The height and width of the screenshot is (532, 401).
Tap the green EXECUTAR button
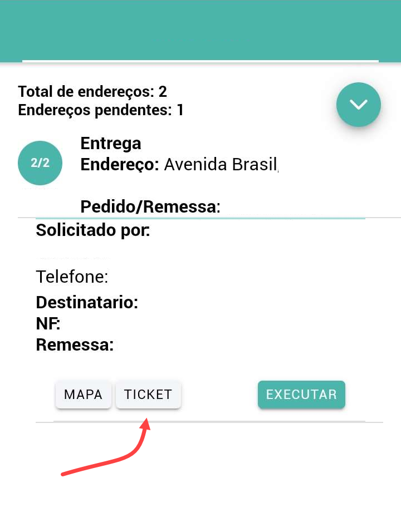coord(301,395)
